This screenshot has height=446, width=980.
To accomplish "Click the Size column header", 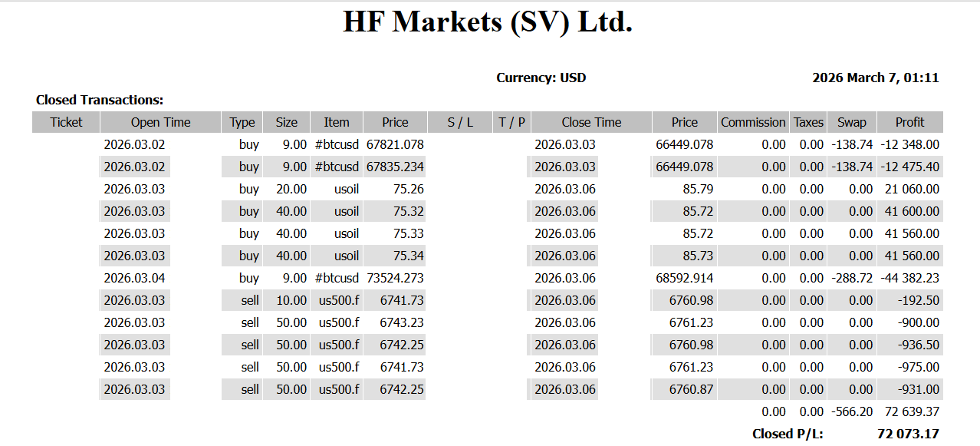I will [x=286, y=122].
